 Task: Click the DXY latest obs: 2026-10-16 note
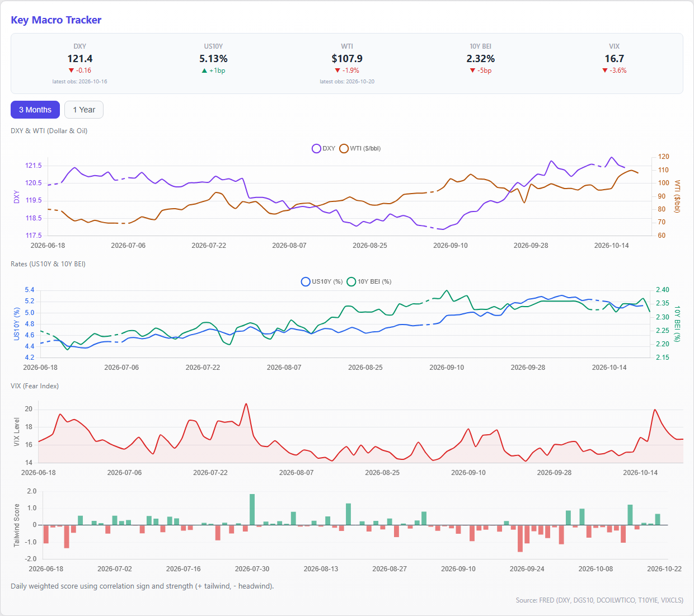point(80,82)
